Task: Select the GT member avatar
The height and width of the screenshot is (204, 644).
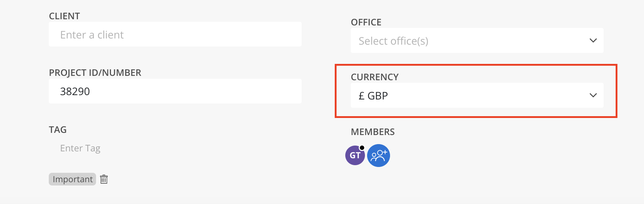Action: click(x=355, y=155)
